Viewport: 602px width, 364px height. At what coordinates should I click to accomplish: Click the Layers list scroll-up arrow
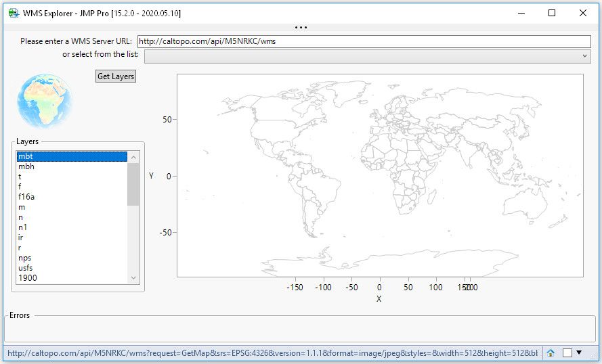coord(133,157)
